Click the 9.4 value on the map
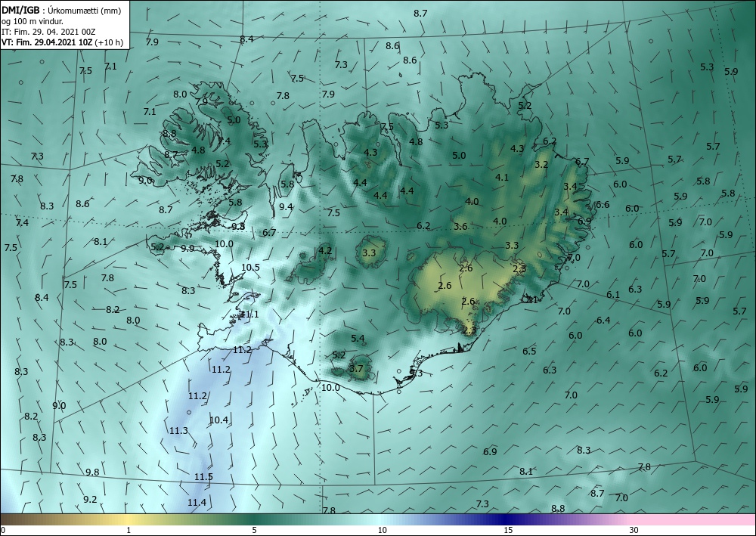This screenshot has width=756, height=536. (286, 207)
